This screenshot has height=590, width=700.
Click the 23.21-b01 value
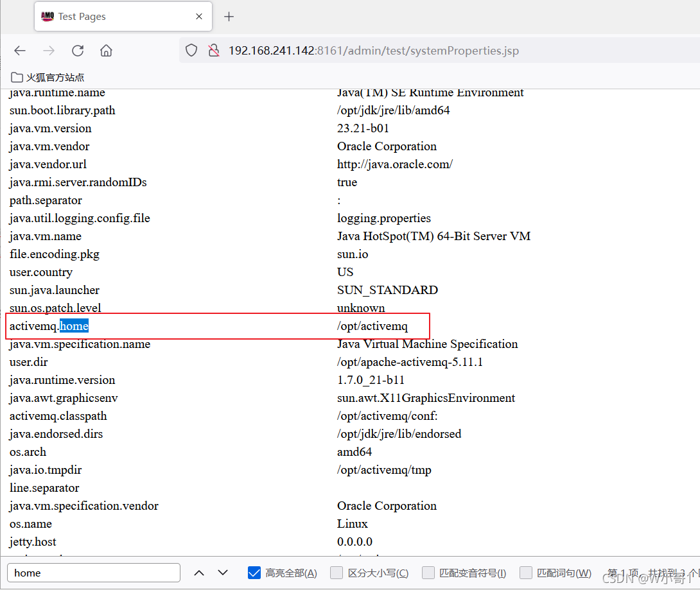tap(363, 128)
